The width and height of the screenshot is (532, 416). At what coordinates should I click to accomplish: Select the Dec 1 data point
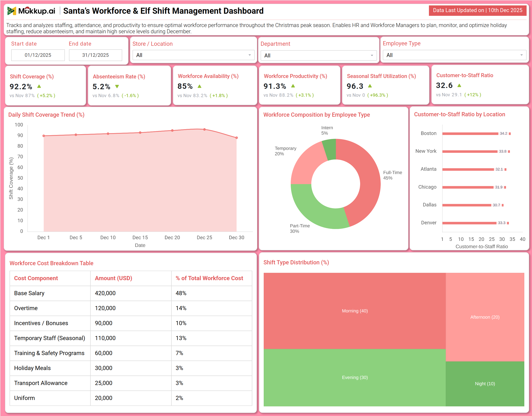pos(44,136)
